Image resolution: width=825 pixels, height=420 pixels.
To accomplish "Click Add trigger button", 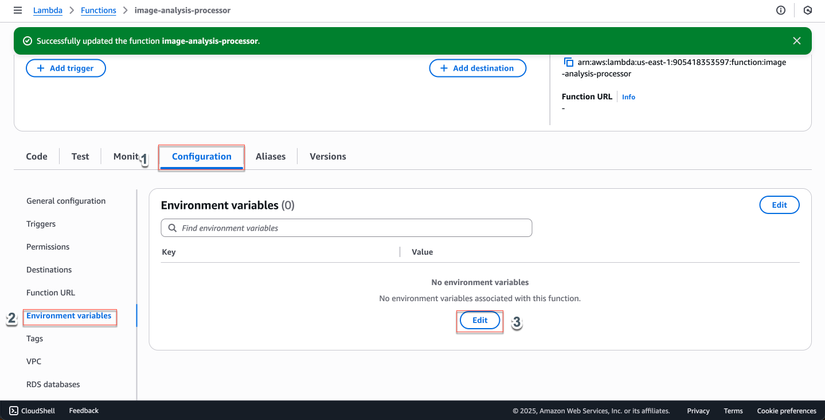I will (66, 68).
